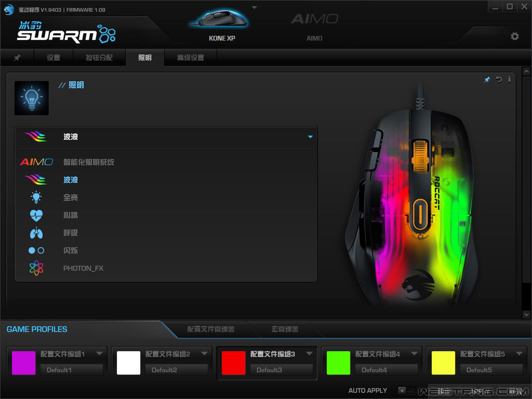Image resolution: width=532 pixels, height=399 pixels.
Task: Collapse the 波浪 lighting effect dropdown
Action: tap(310, 137)
